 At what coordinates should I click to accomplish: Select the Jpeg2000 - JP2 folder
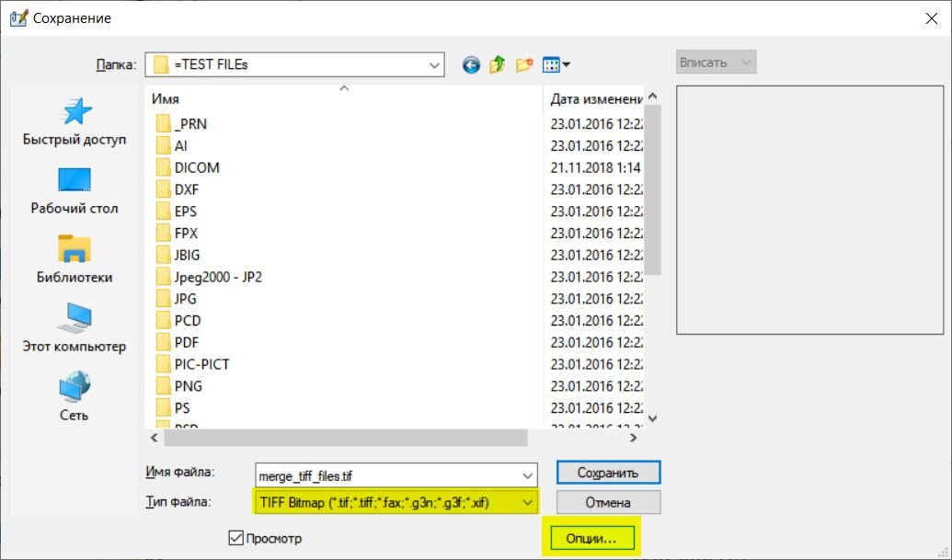coord(209,277)
